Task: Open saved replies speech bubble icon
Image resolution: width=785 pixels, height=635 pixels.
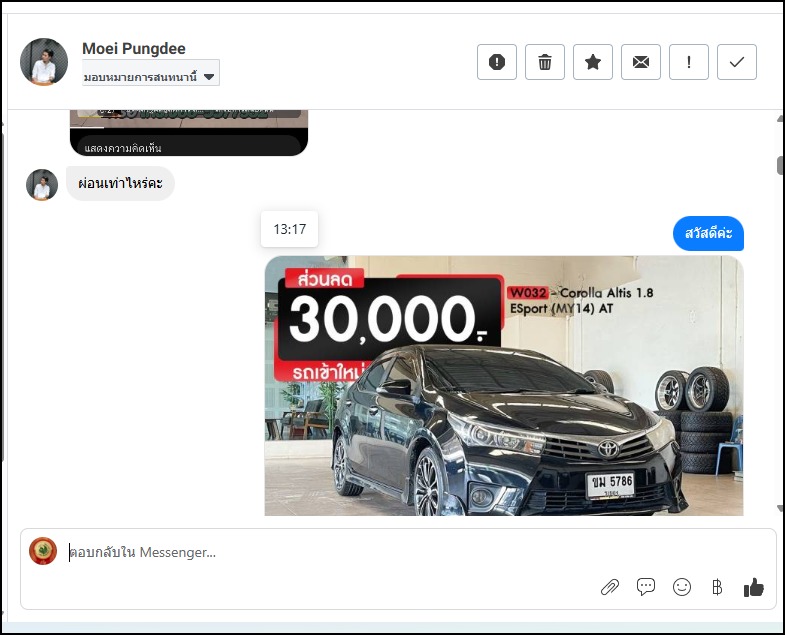Action: [x=646, y=586]
